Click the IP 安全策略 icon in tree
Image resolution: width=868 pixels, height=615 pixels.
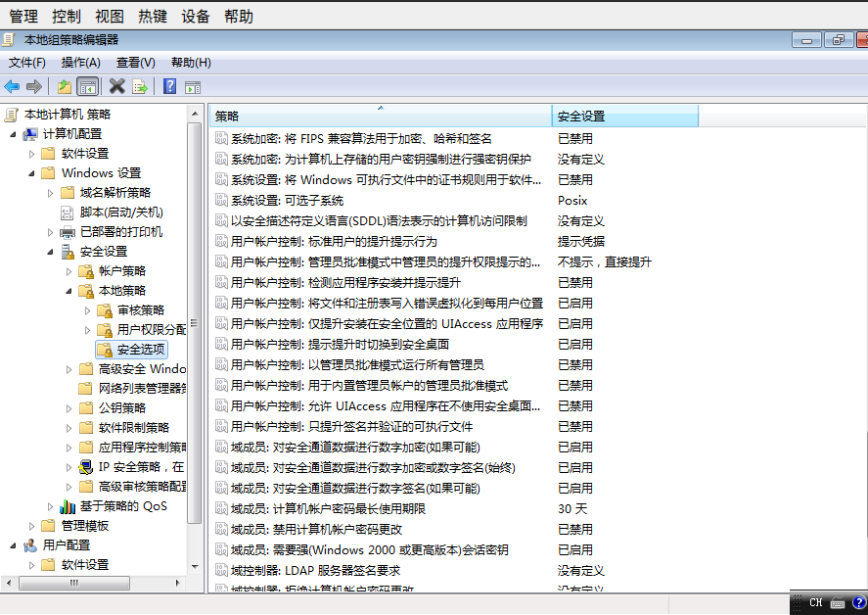(86, 467)
